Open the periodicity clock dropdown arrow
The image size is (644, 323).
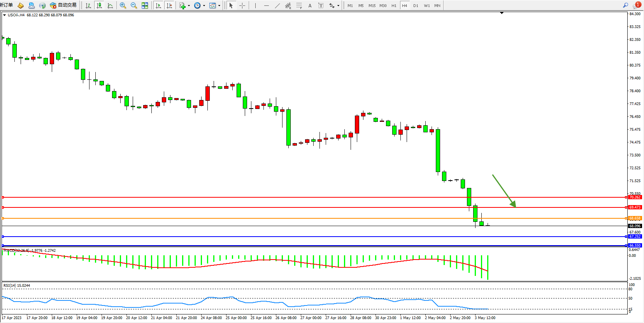(x=204, y=5)
